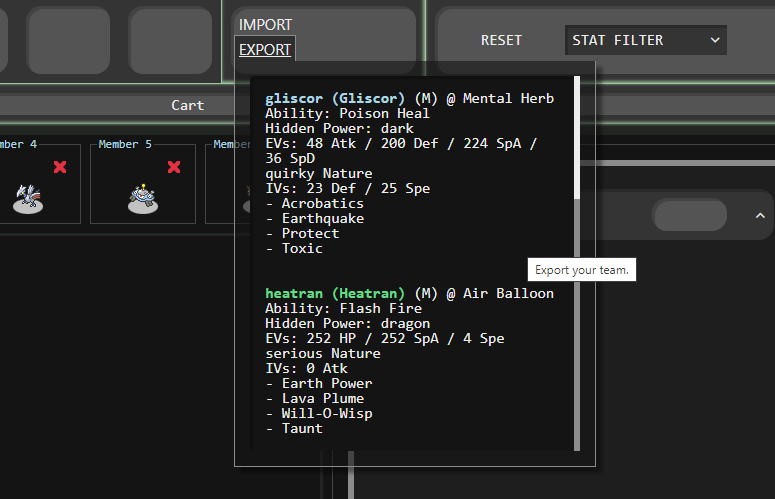Open the Cart tab
This screenshot has height=499, width=775.
187,105
